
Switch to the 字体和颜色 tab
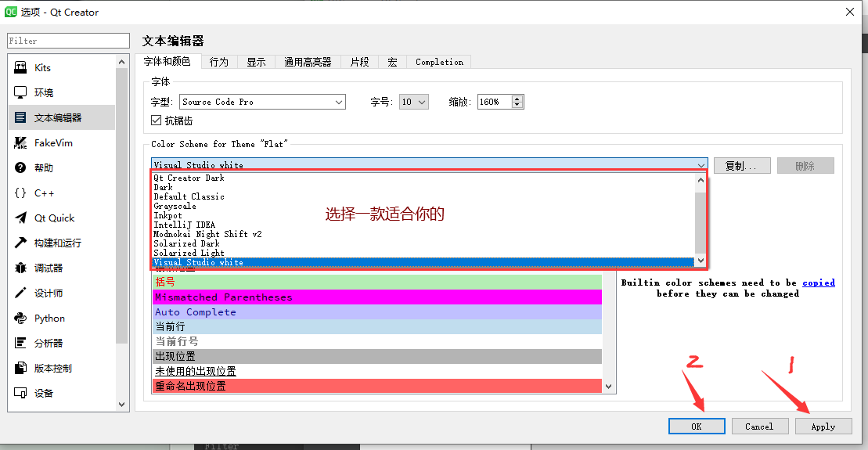[x=167, y=62]
